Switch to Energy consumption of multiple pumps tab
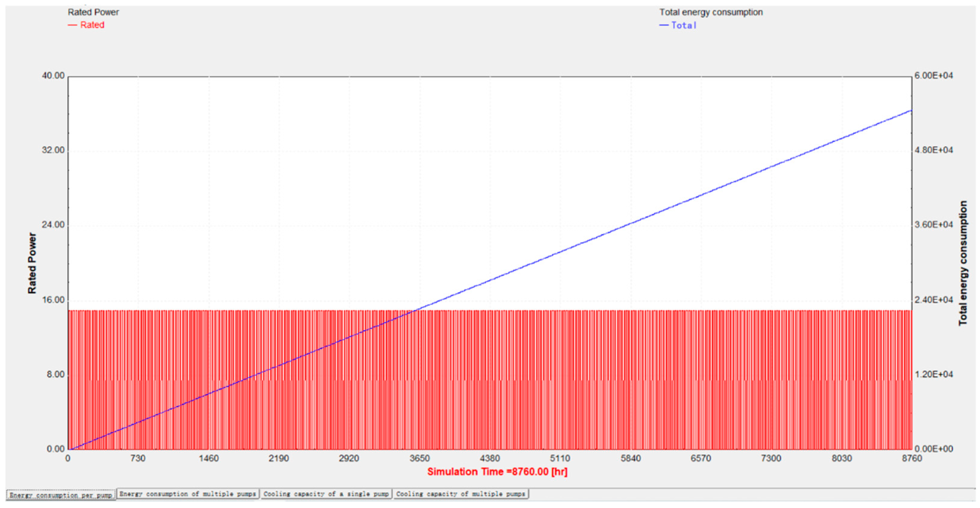This screenshot has height=508, width=980. (188, 494)
